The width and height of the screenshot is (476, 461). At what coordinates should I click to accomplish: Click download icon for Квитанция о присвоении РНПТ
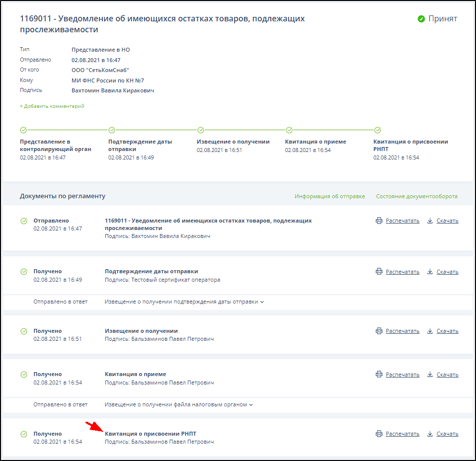point(430,434)
